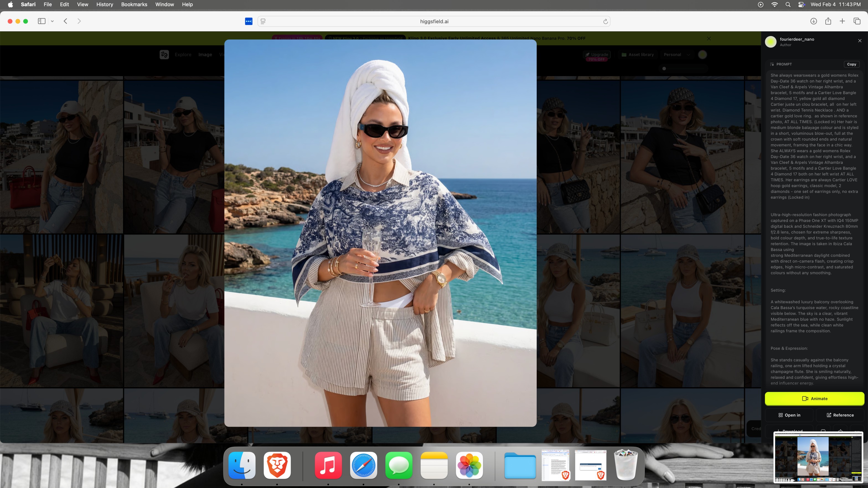868x488 pixels.
Task: Show Safari tab overview
Action: tap(857, 21)
